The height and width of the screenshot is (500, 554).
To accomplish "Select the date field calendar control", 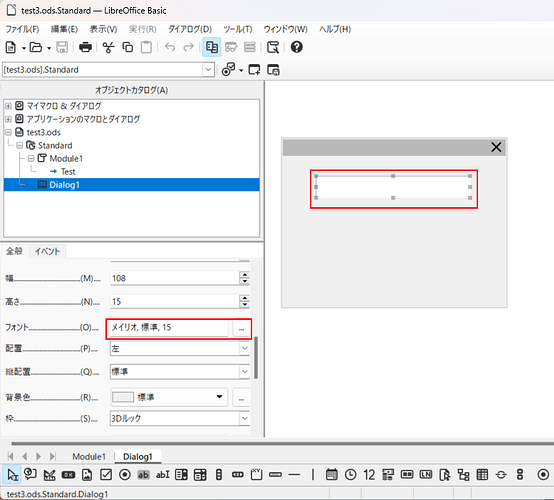I will (331, 475).
